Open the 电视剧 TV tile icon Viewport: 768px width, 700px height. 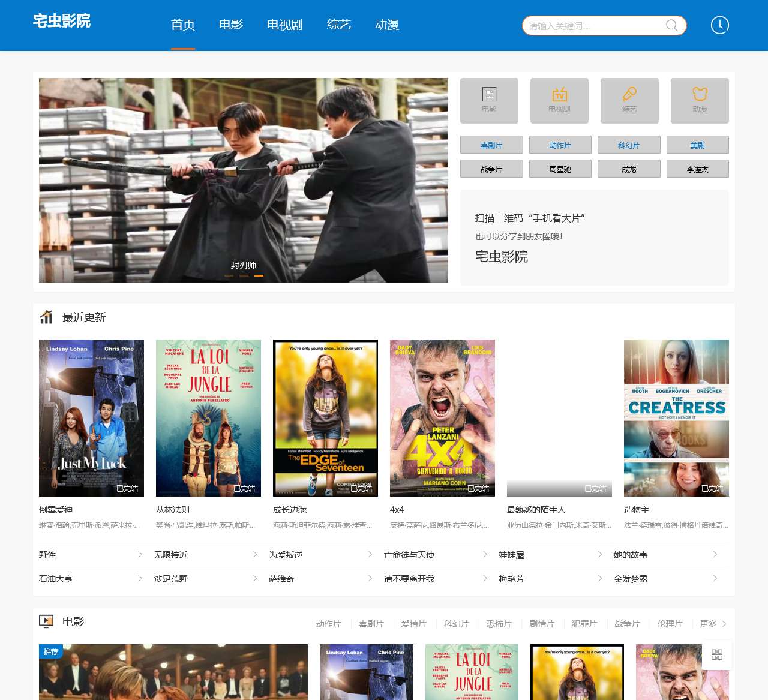[x=559, y=95]
